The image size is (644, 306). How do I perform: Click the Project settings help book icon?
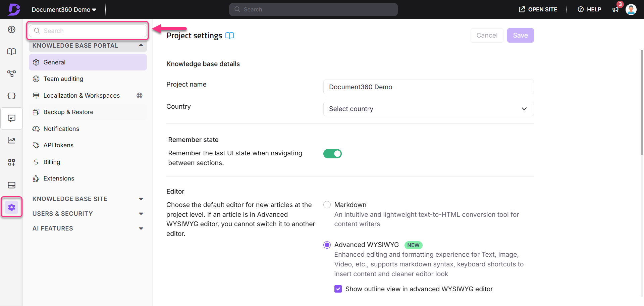click(x=230, y=36)
